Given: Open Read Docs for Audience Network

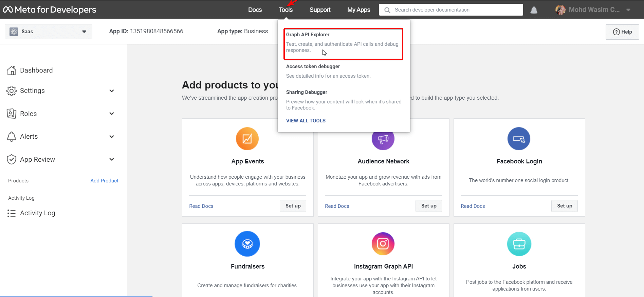Looking at the screenshot, I should [x=337, y=206].
